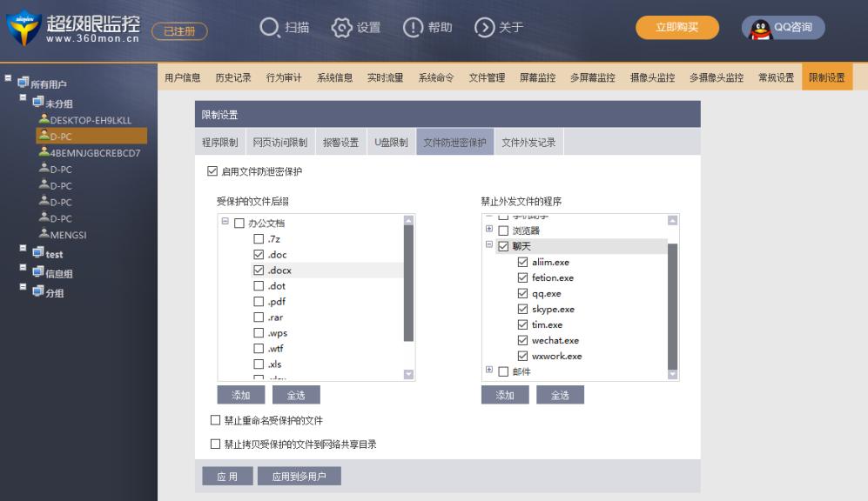
Task: Select user icon for DESKTOP-EH9LKLL
Action: (x=44, y=120)
